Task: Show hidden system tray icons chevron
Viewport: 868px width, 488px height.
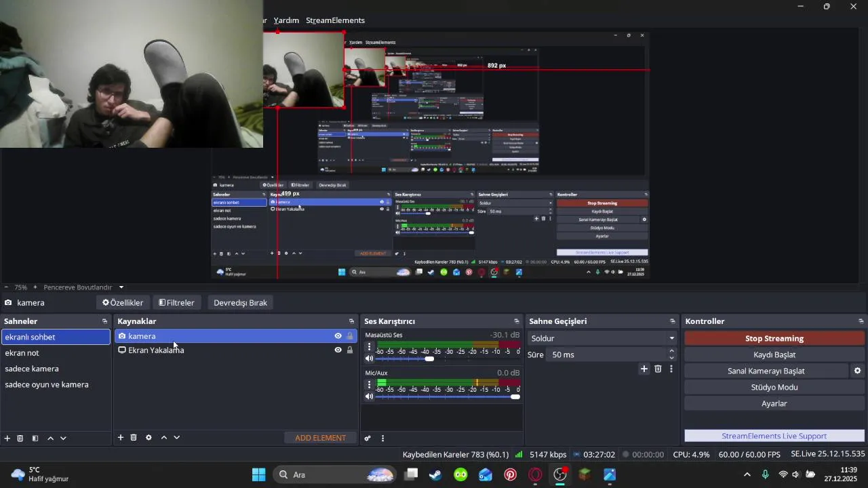Action: point(747,474)
